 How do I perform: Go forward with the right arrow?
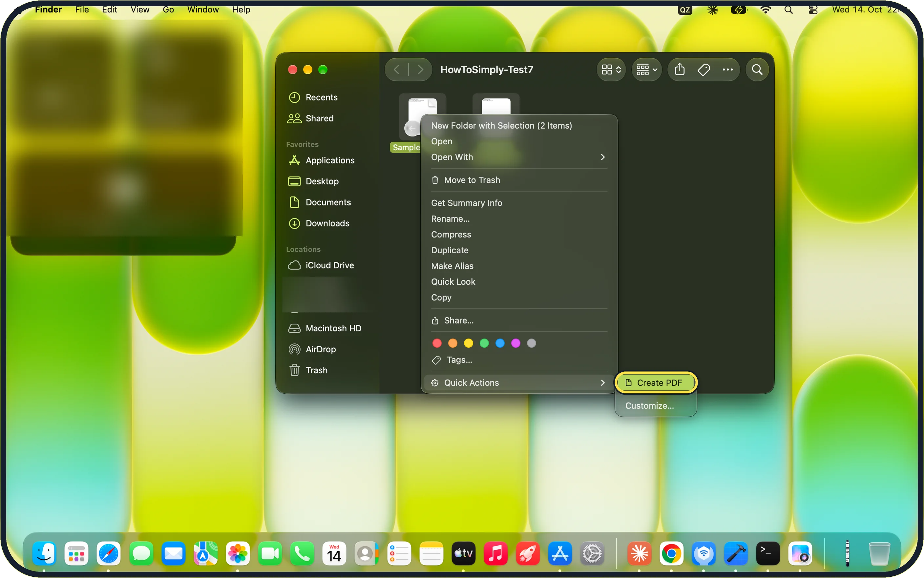click(x=420, y=70)
